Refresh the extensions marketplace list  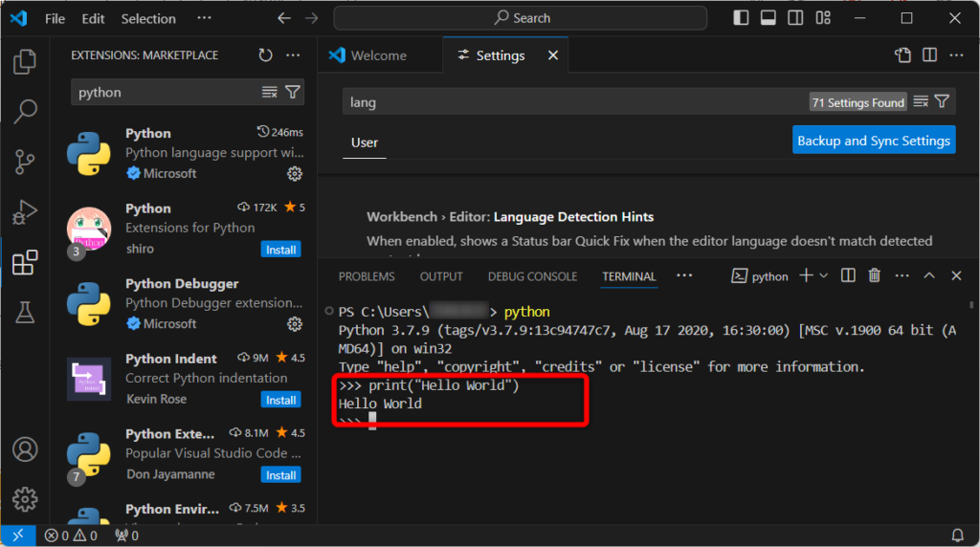coord(266,55)
